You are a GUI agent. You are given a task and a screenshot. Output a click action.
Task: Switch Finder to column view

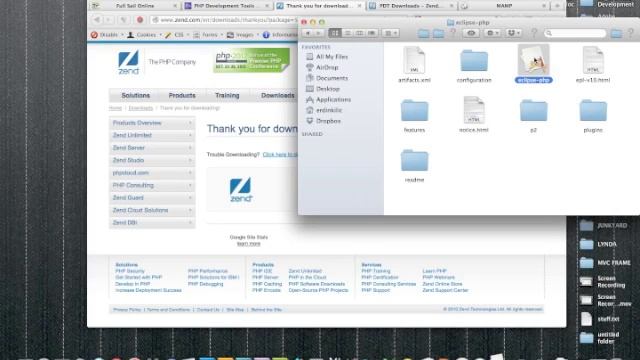pos(359,33)
